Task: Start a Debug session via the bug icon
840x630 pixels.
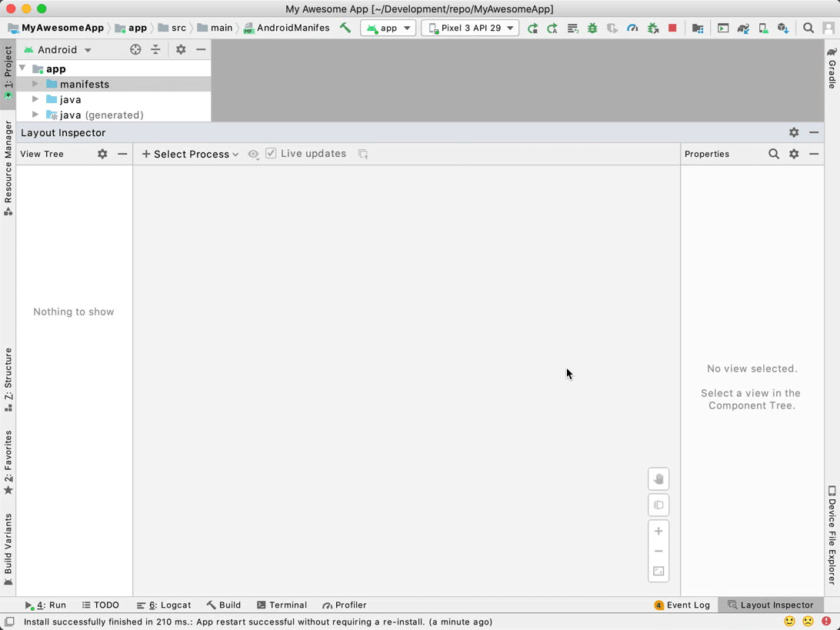Action: pyautogui.click(x=592, y=28)
